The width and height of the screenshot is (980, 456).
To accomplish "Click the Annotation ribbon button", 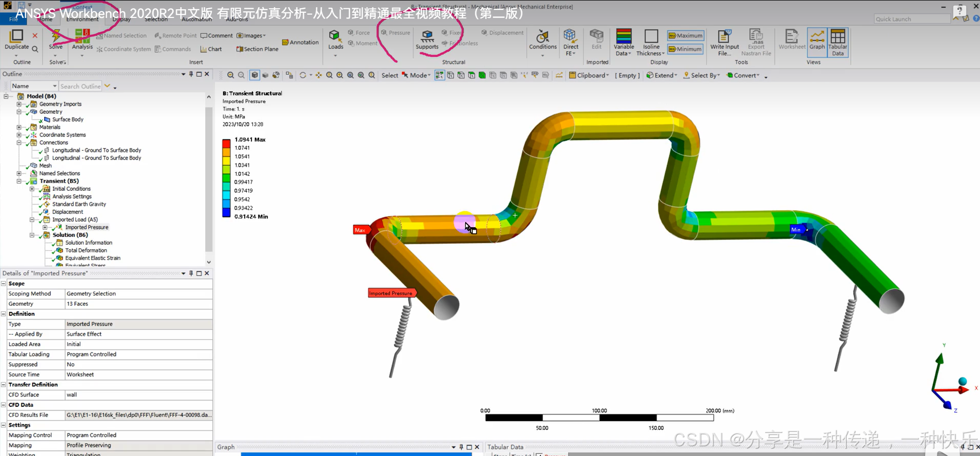I will point(301,42).
